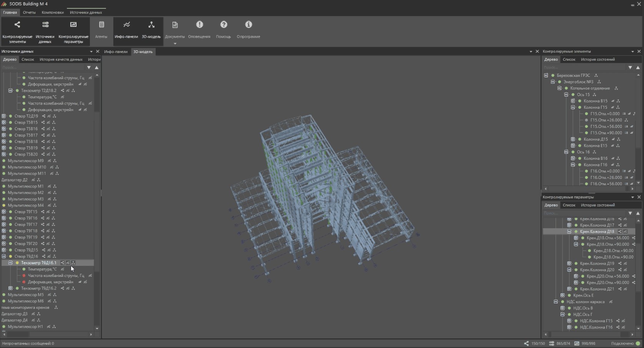Switch to Компоновки ribbon tab

click(53, 12)
